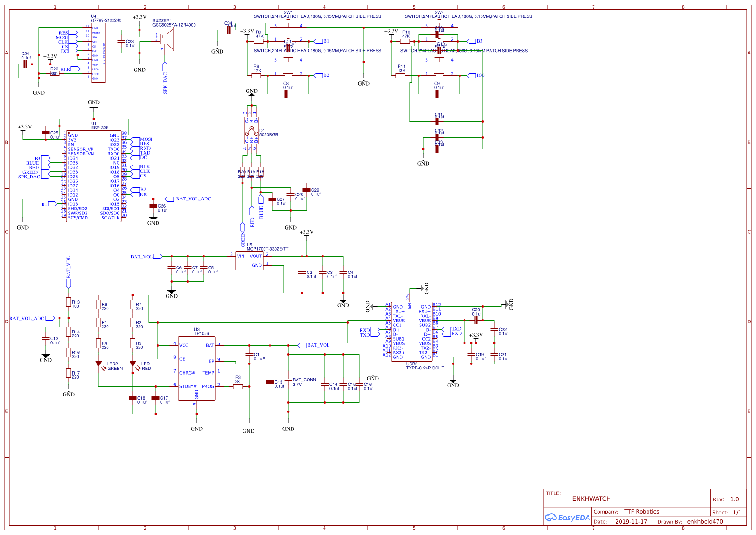
Task: Click the SW1 switch description text
Action: pyautogui.click(x=318, y=16)
